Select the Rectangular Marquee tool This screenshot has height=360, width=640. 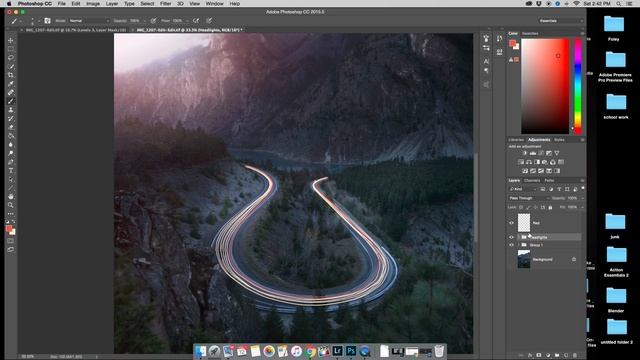pos(11,49)
